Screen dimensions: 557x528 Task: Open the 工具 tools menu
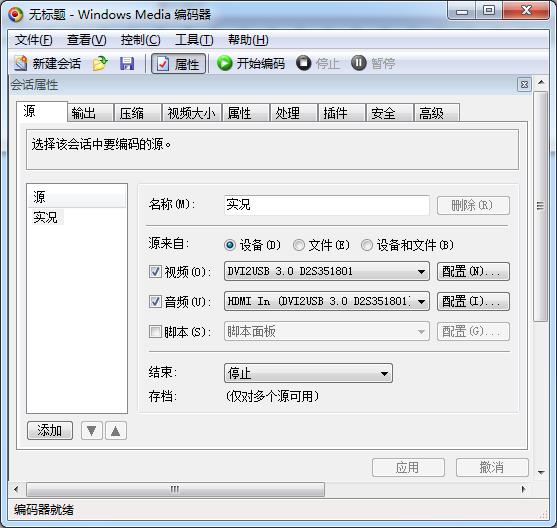194,40
